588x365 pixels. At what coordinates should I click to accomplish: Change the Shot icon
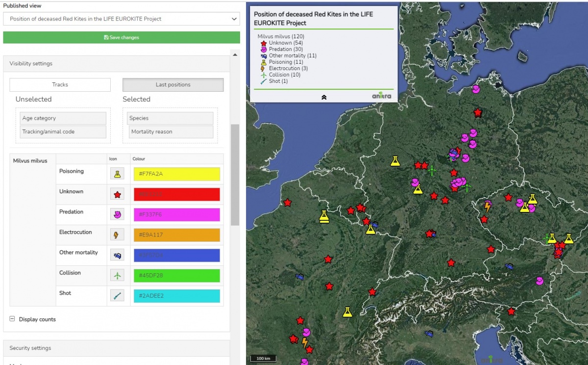point(117,296)
